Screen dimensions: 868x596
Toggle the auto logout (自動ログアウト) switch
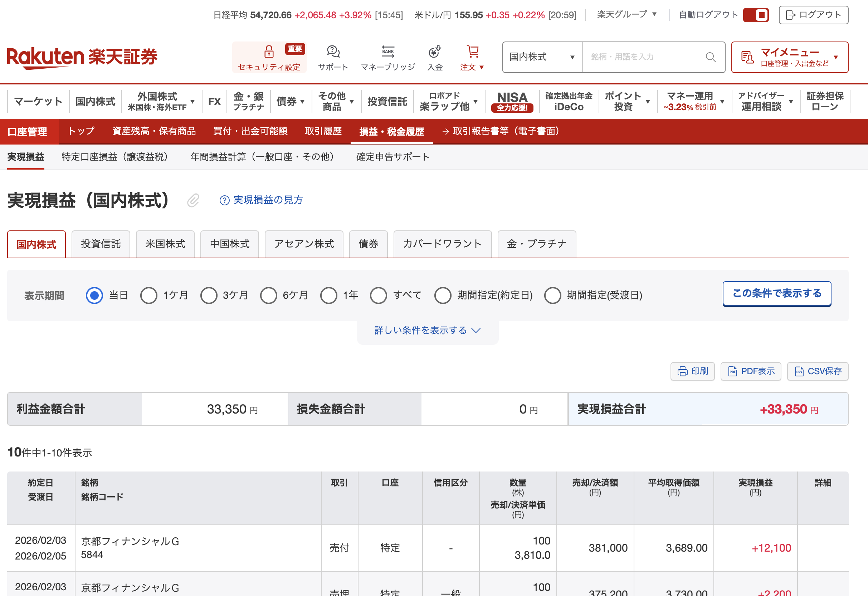point(756,15)
